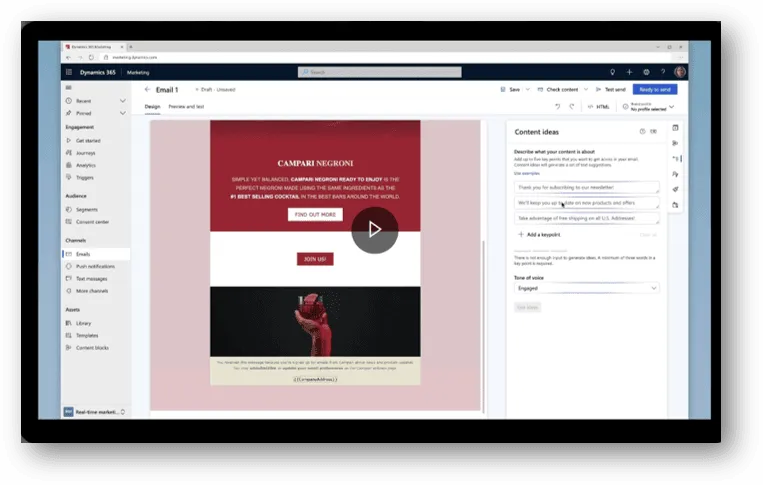Click the redo arrow in the editor toolbar

pyautogui.click(x=572, y=106)
